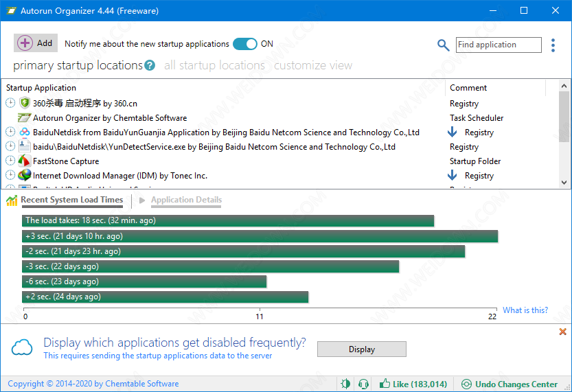This screenshot has width=572, height=392.
Task: Expand clock icon beside Internet Download Manager
Action: 10,175
